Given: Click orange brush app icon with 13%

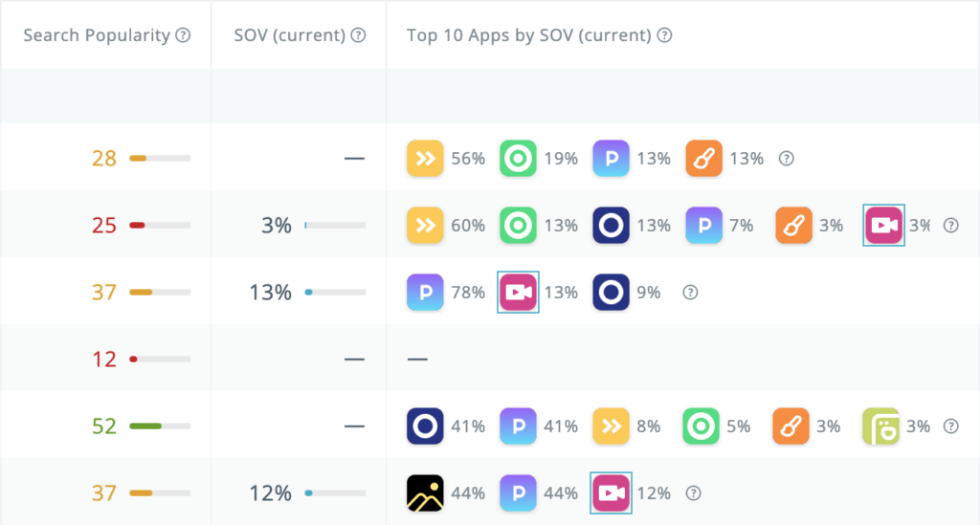Looking at the screenshot, I should point(703,159).
